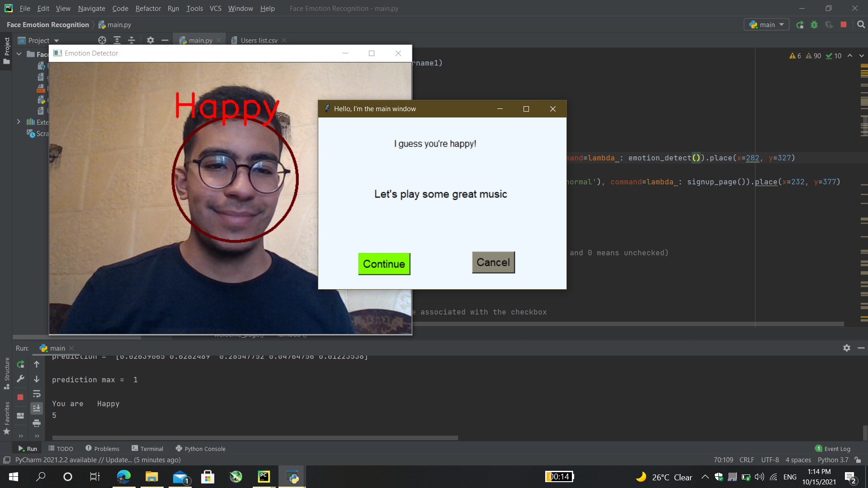Expand the External Libraries tree node
Viewport: 868px width, 488px height.
coord(19,122)
